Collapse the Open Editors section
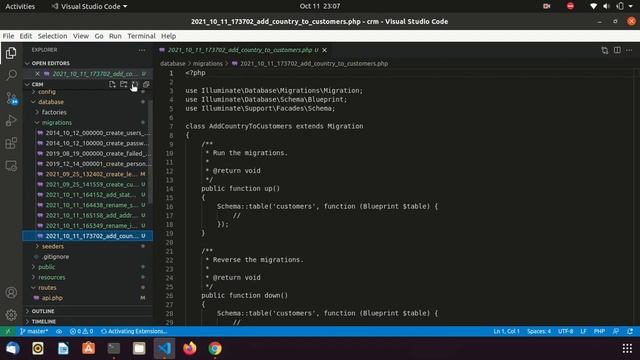This screenshot has width=640, height=360. 88,63
